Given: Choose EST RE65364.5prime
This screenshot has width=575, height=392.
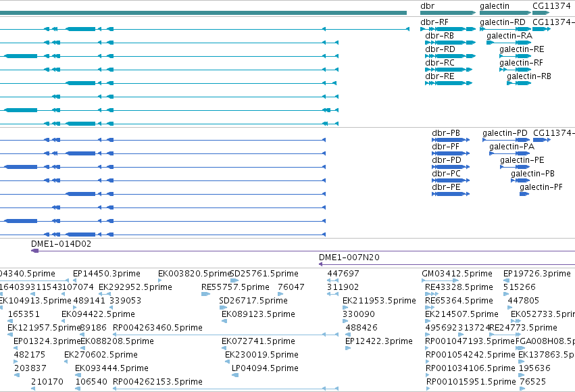Looking at the screenshot, I should [459, 301].
